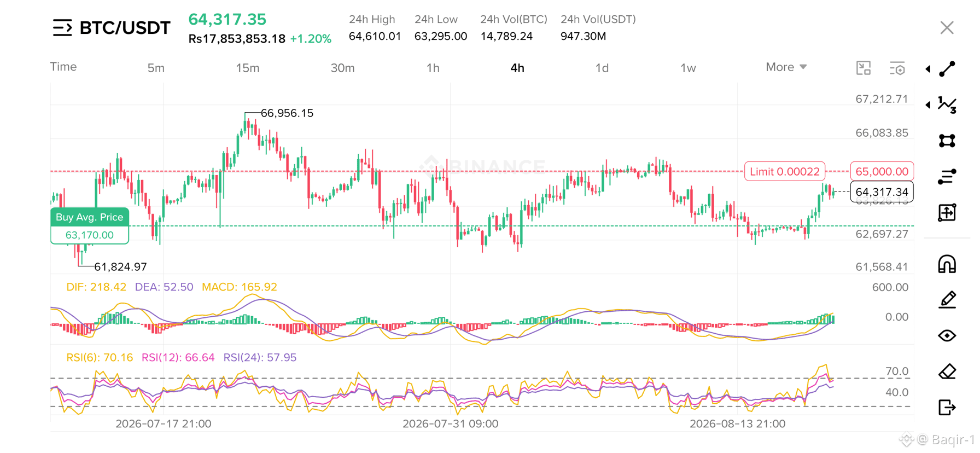
Task: Click the 24h Low value 63,295.00
Action: [441, 36]
